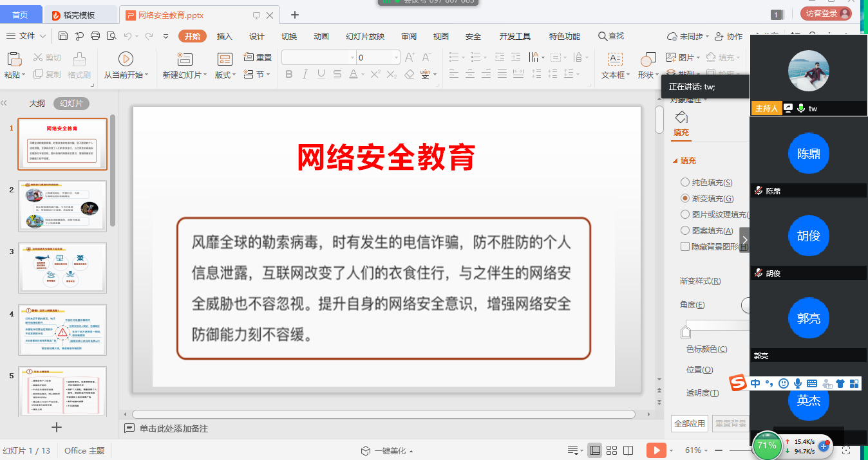Click the Save icon in quick access toolbar

click(64, 36)
